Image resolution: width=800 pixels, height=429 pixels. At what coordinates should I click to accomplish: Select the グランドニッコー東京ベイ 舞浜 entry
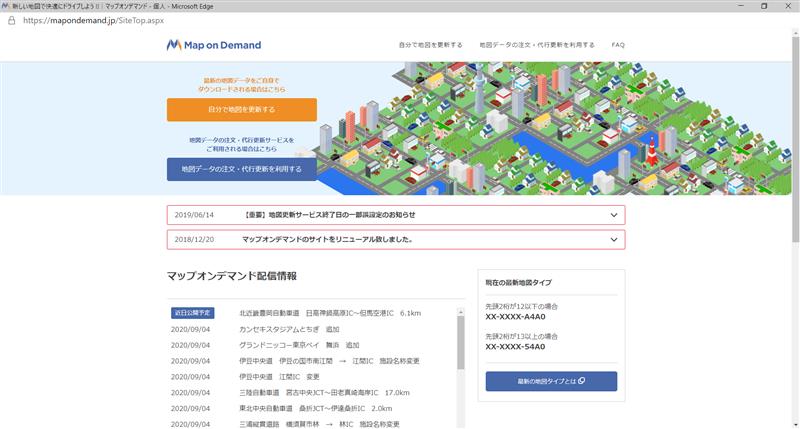click(x=299, y=345)
